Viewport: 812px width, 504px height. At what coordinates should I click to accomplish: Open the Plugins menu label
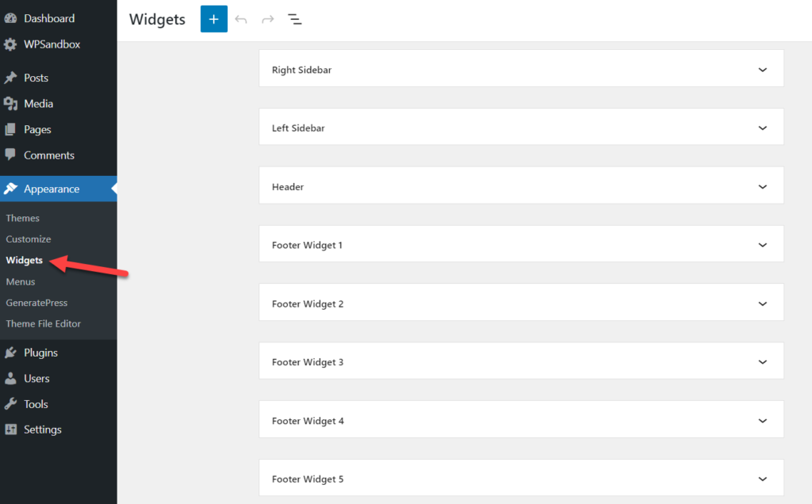[x=40, y=353]
